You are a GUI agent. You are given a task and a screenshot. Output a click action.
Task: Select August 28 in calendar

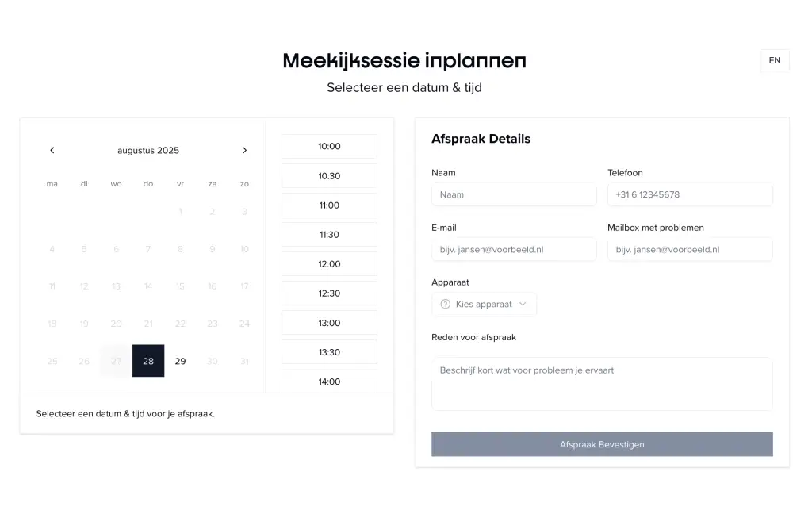pyautogui.click(x=148, y=361)
